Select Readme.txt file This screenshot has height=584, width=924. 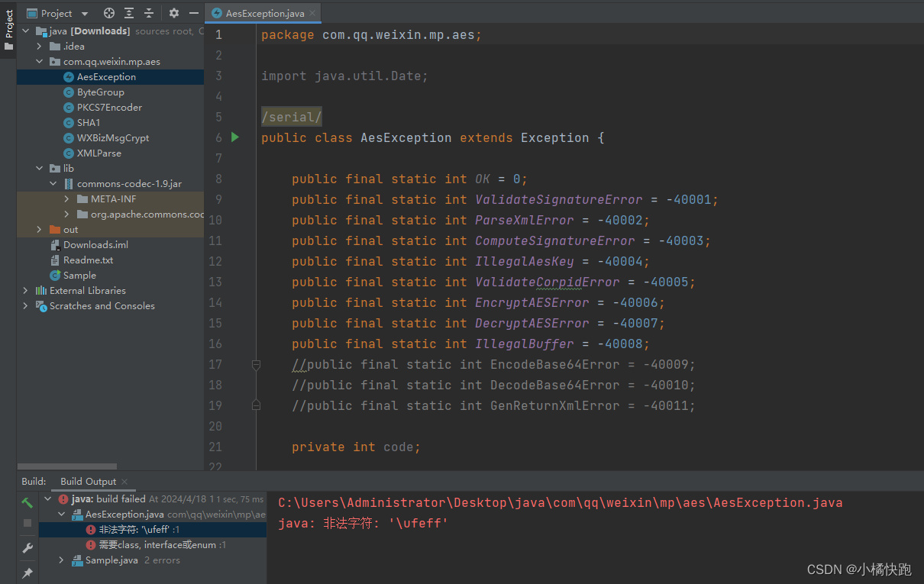[88, 260]
